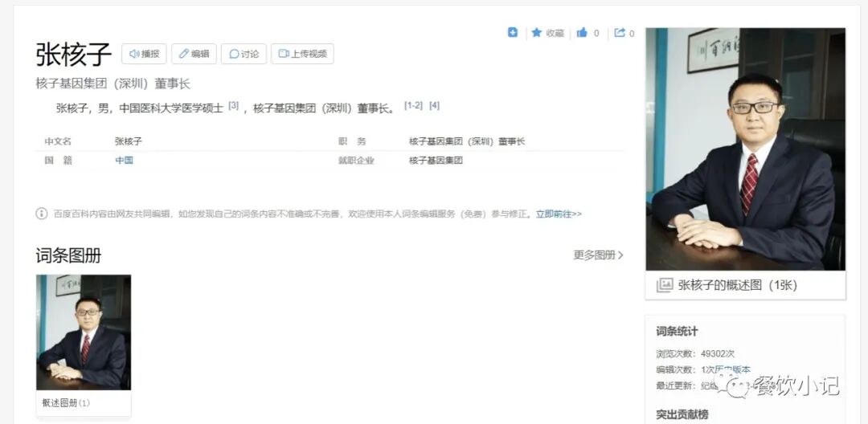Screen dimensions: 868x424
Task: Click the 浏览次数: 49302次 text
Action: coord(695,354)
